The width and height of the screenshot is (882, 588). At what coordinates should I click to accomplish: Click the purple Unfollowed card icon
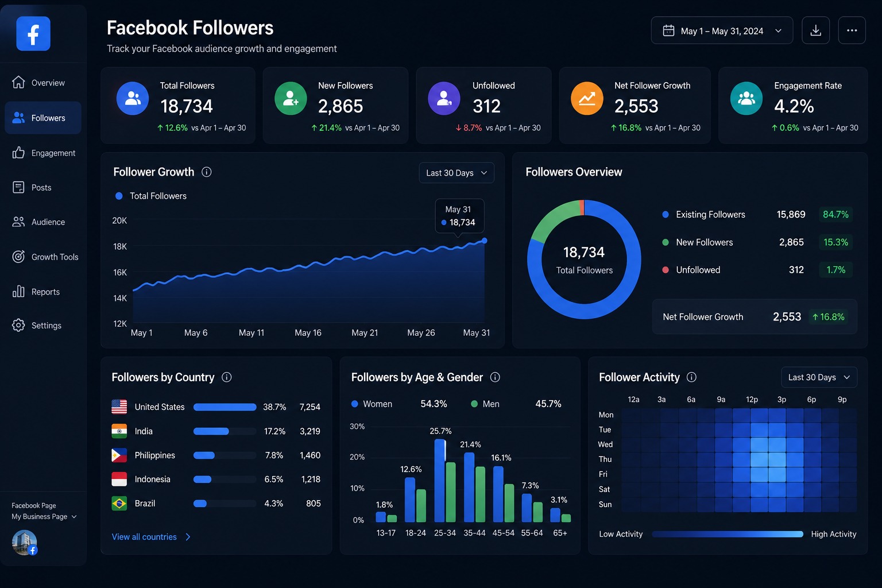[x=444, y=98]
